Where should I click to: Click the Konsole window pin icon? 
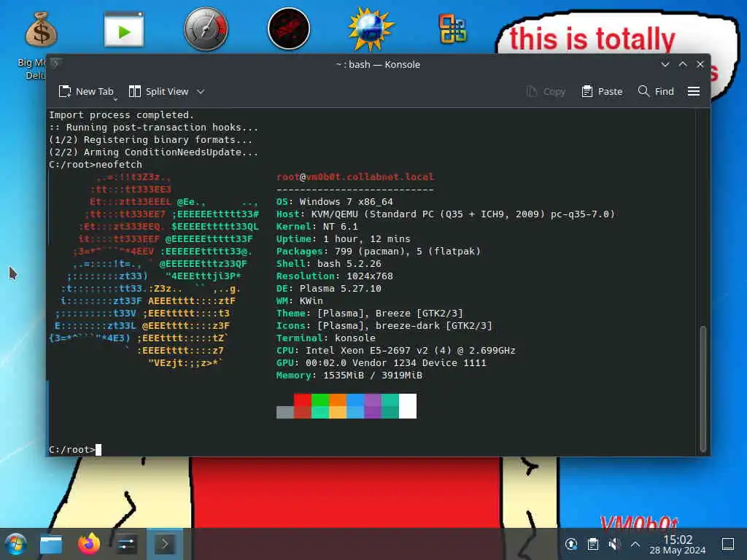point(55,63)
